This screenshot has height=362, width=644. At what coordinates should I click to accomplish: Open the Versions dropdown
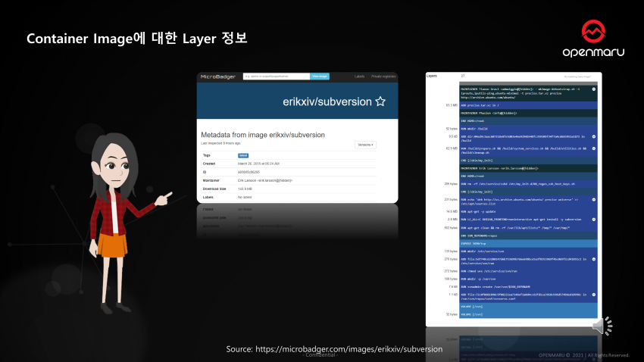click(365, 145)
